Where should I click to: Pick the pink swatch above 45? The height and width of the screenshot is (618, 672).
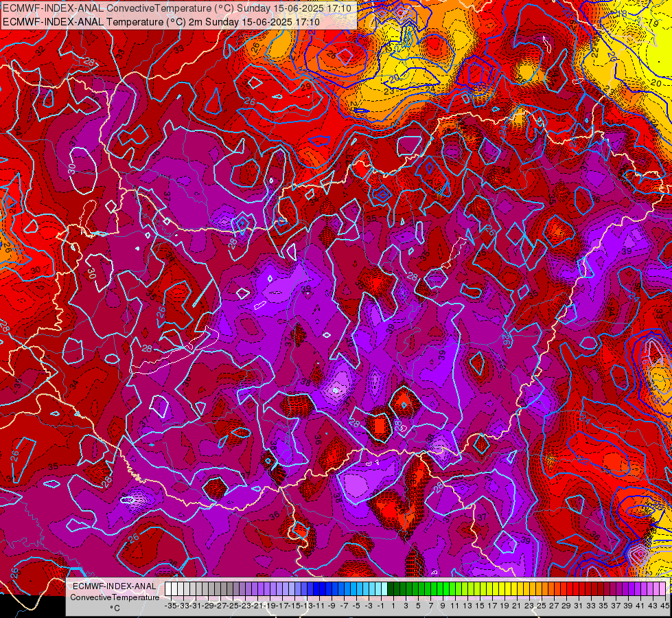(662, 588)
